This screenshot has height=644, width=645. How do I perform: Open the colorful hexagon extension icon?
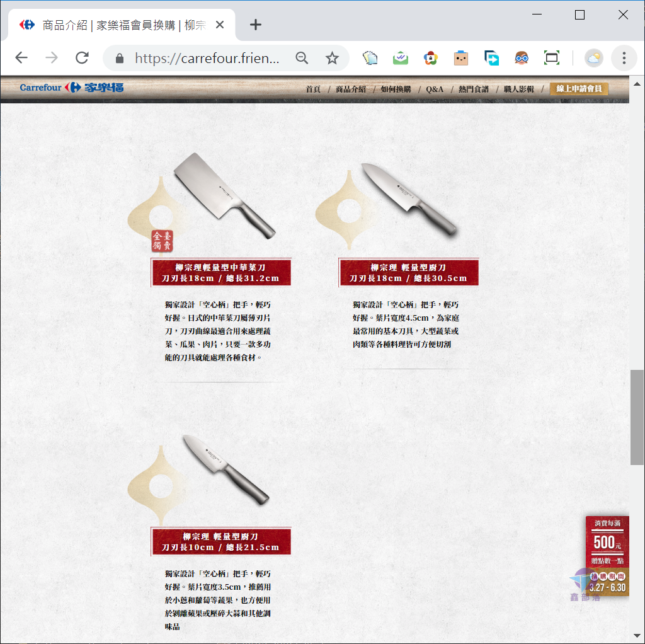coord(431,58)
